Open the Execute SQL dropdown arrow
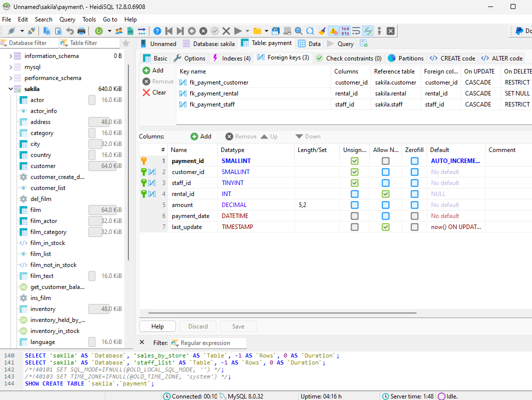Image resolution: width=532 pixels, height=400 pixels. coord(247,31)
